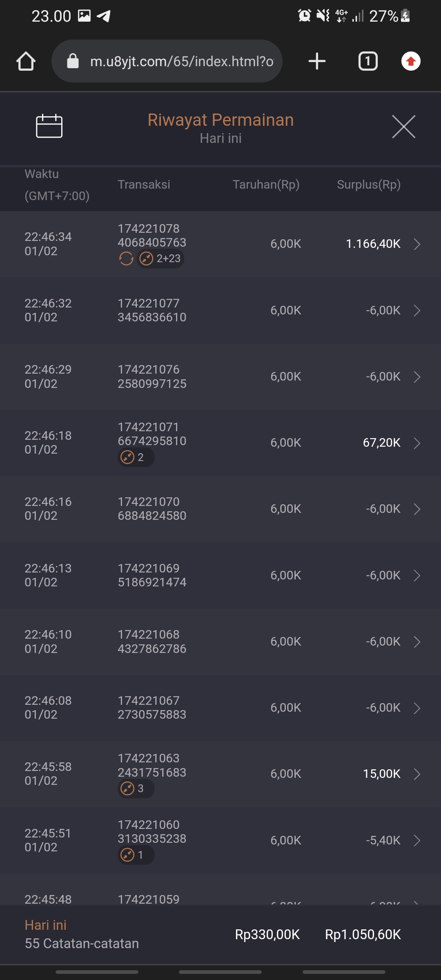Image resolution: width=441 pixels, height=980 pixels.
Task: Expand the 22:46:32 transaction row chevron
Action: [417, 311]
